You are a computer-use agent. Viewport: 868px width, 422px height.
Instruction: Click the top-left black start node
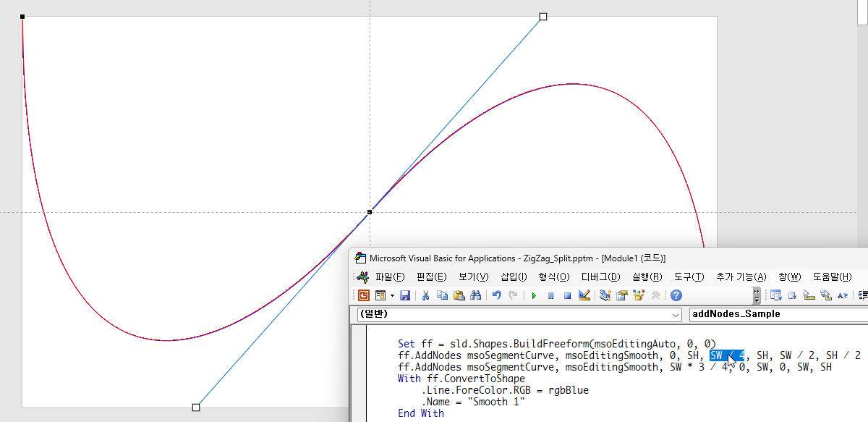pos(22,16)
